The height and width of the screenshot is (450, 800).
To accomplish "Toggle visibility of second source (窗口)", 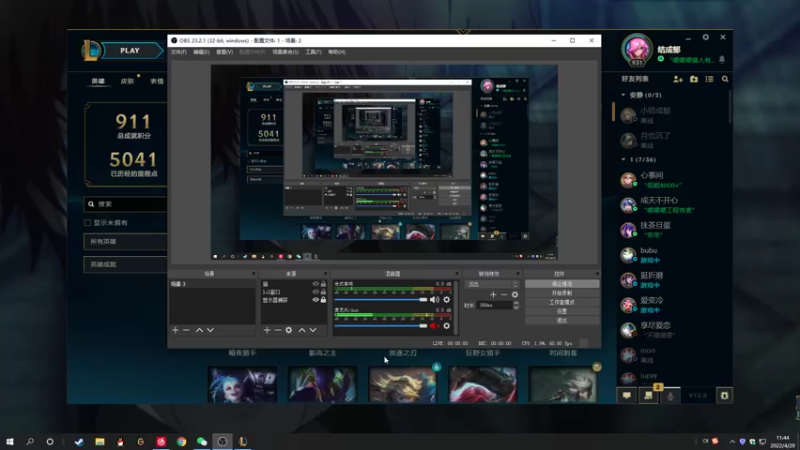I will point(315,292).
